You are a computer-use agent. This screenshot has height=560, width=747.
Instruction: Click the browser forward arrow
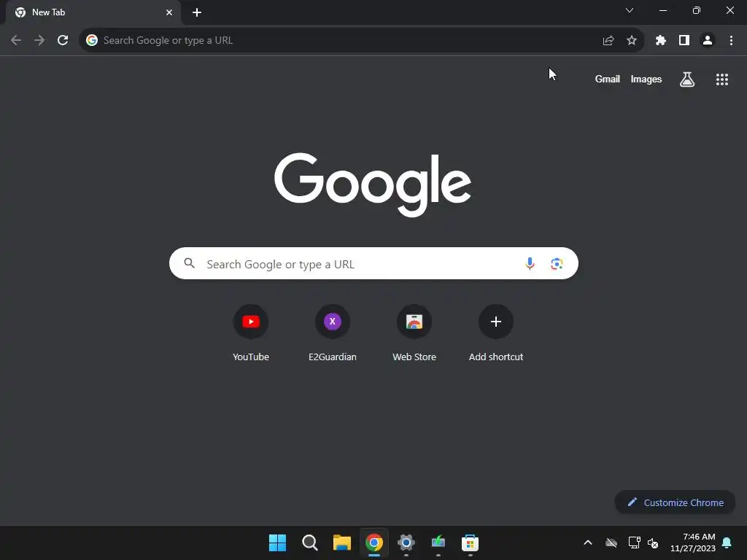coord(39,41)
